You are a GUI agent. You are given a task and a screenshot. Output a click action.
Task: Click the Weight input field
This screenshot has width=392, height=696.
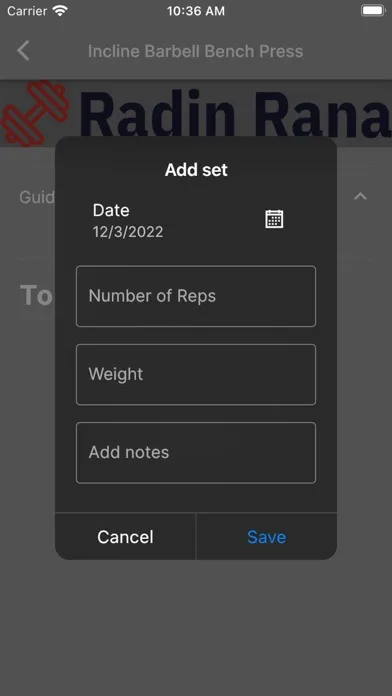point(196,374)
